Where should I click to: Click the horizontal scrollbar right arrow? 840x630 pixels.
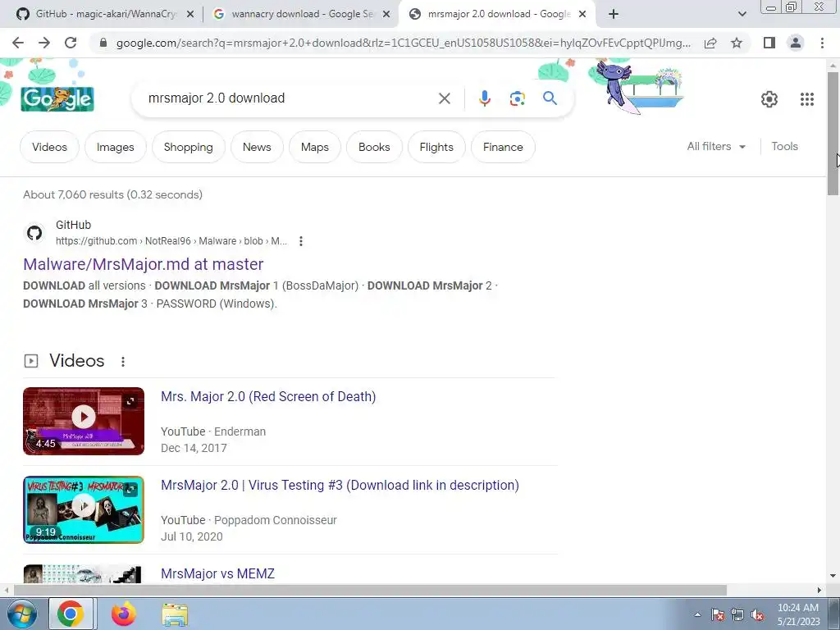pos(819,590)
